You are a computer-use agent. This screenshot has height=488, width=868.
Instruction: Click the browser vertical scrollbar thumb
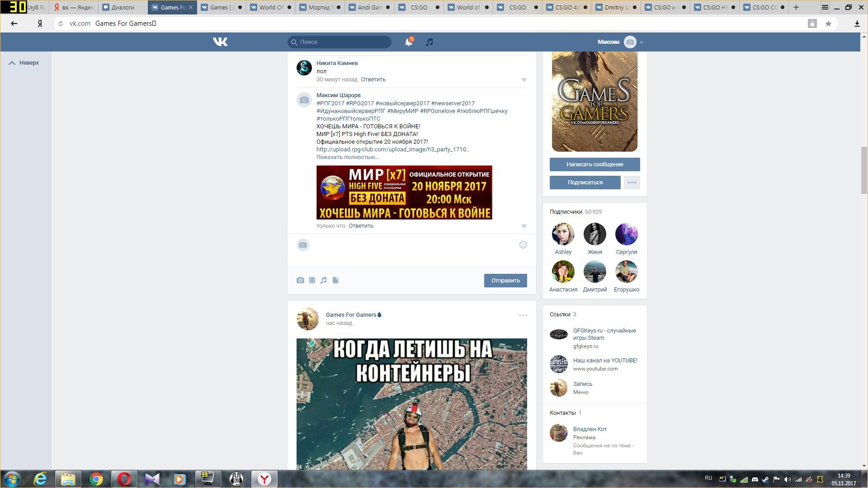(x=864, y=170)
